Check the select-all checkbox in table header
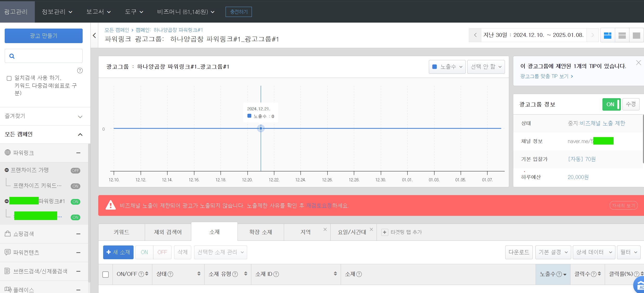 pos(106,274)
